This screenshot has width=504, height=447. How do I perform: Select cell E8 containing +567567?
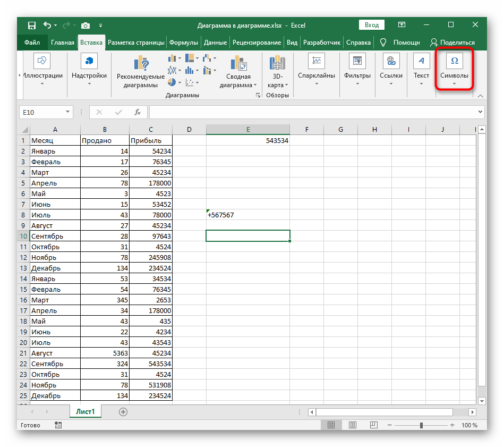(x=248, y=215)
